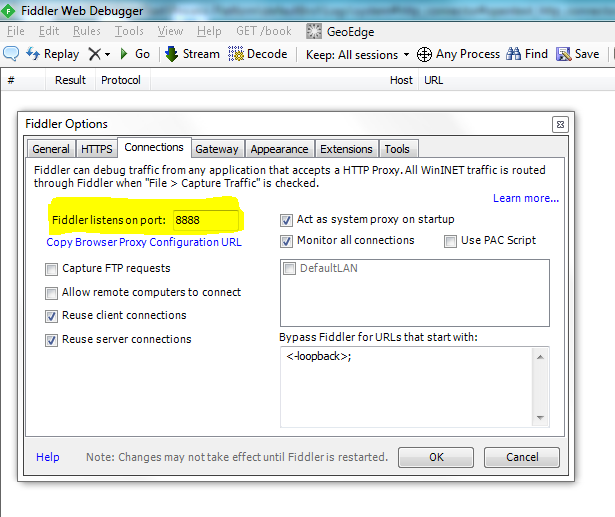Viewport: 615px width, 517px height.
Task: Open the Tools menu in menu bar
Action: [x=129, y=31]
